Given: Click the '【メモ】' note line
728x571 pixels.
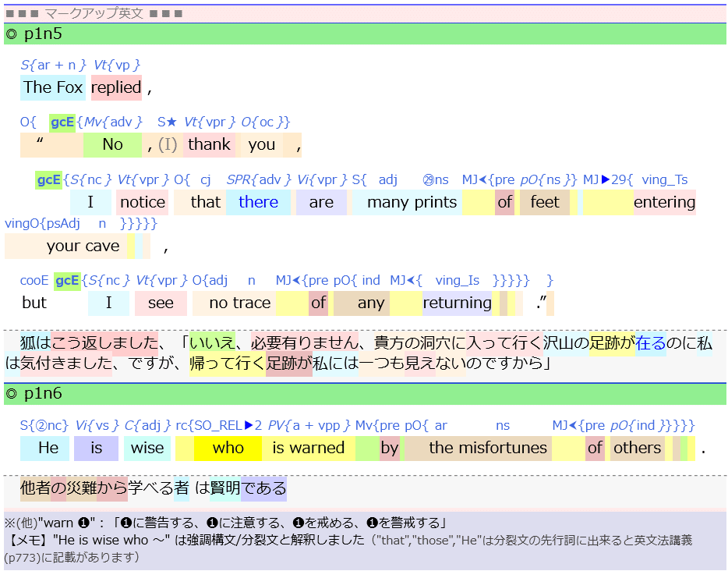Looking at the screenshot, I should click(348, 548).
